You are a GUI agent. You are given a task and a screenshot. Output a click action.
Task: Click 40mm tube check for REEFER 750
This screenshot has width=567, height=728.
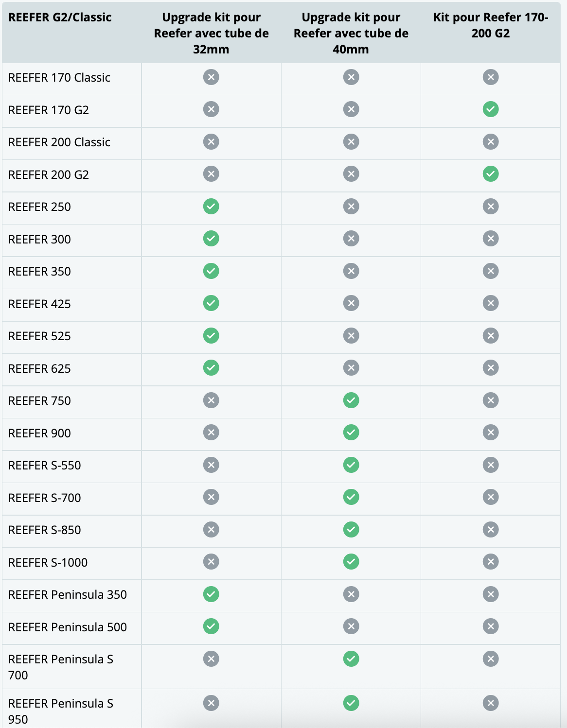click(x=351, y=400)
